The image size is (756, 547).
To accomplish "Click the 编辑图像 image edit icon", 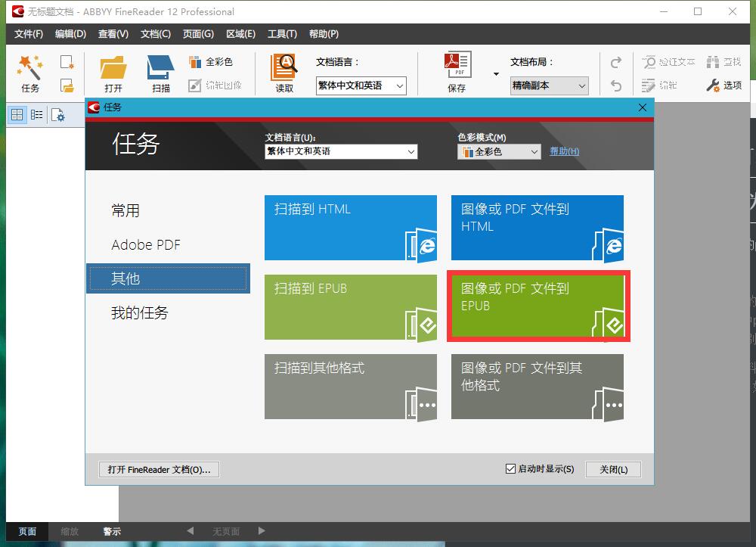I will pos(194,85).
